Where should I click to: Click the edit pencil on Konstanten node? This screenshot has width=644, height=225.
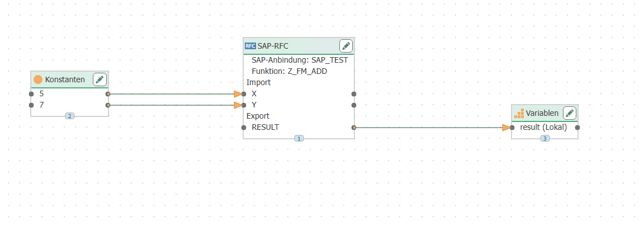[100, 79]
